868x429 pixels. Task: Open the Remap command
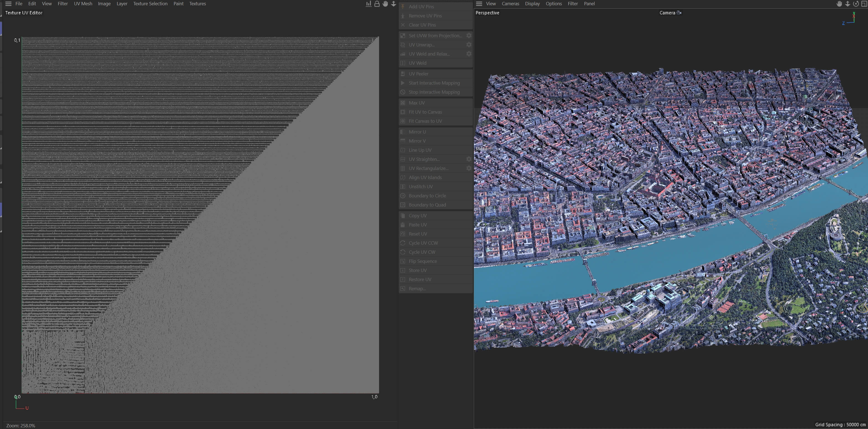pyautogui.click(x=436, y=288)
